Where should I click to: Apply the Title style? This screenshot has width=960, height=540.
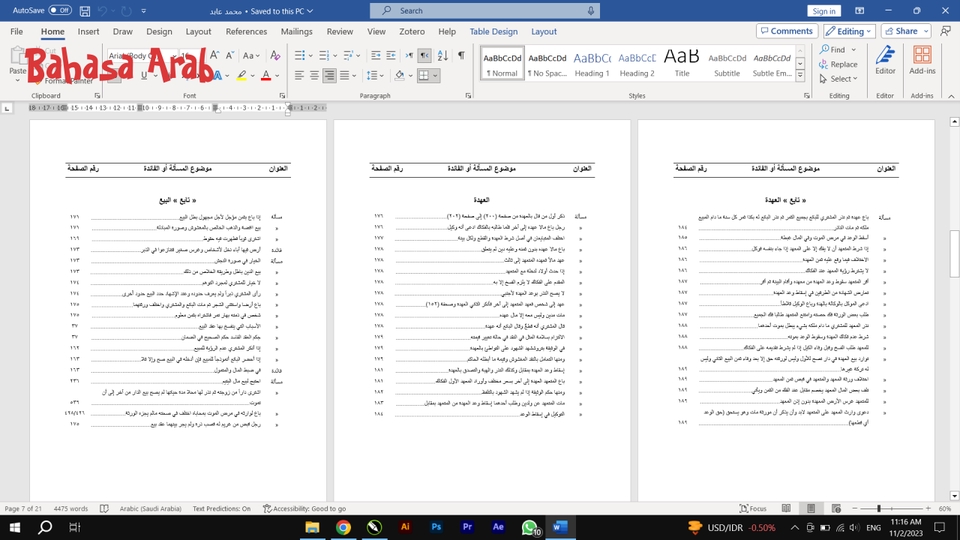click(681, 64)
